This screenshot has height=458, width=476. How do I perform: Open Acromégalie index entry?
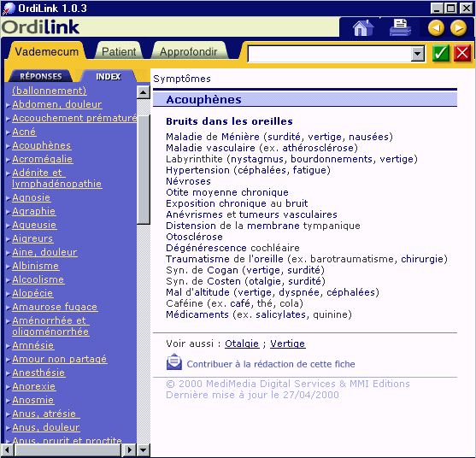point(43,159)
